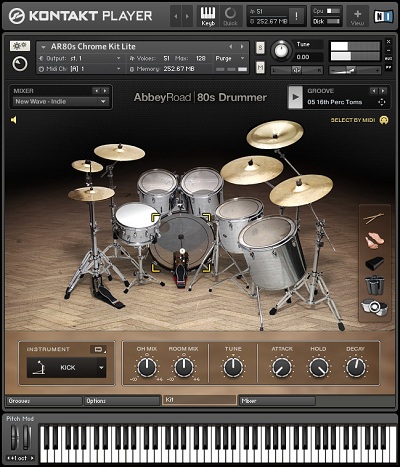The width and height of the screenshot is (400, 467).
Task: Open the View menu plus button
Action: [x=357, y=16]
